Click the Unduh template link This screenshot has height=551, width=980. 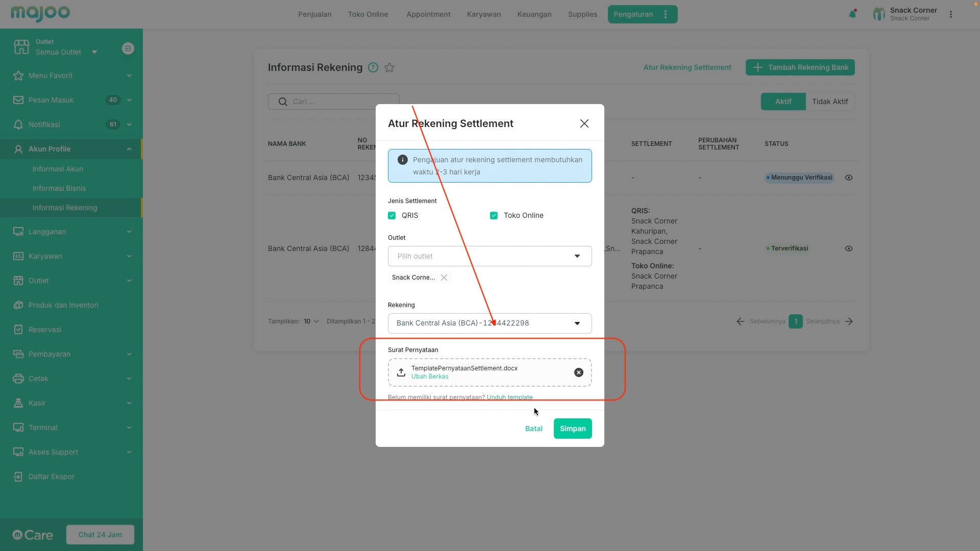pyautogui.click(x=509, y=397)
